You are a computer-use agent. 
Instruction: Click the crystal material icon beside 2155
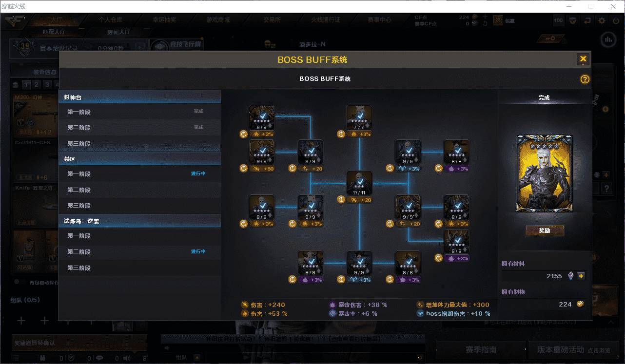[x=570, y=276]
